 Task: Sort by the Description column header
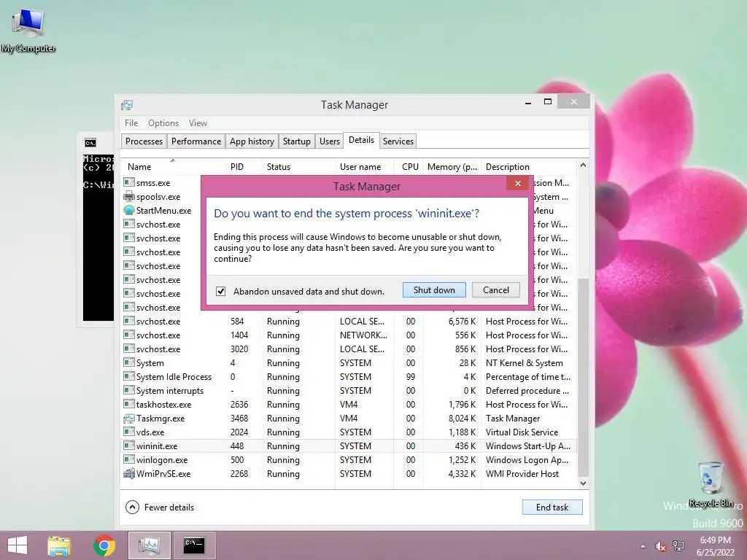click(x=529, y=167)
